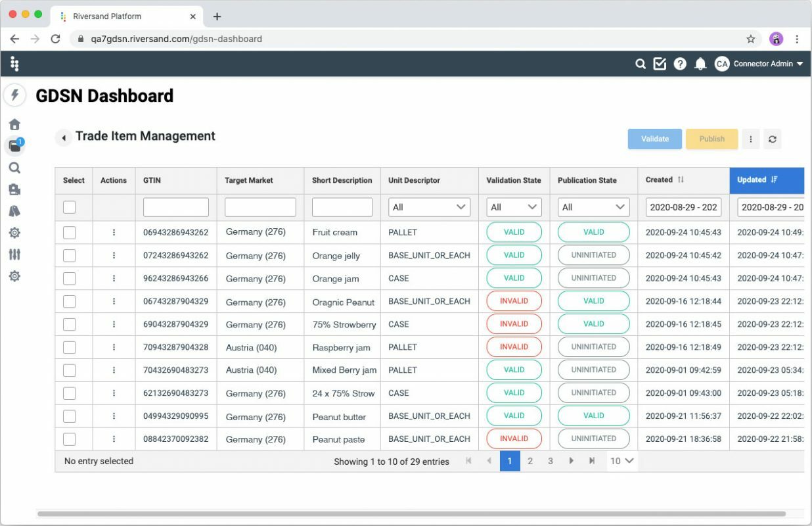Tick the select-all checkbox in the filter row
The width and height of the screenshot is (812, 526).
[x=70, y=207]
